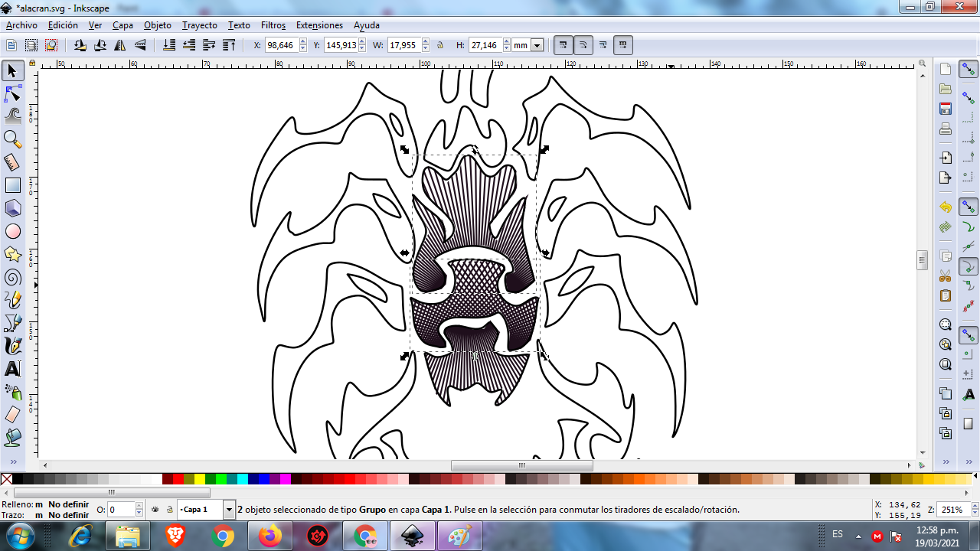Open the Filtros menu
Viewport: 980px width, 551px height.
pyautogui.click(x=273, y=25)
